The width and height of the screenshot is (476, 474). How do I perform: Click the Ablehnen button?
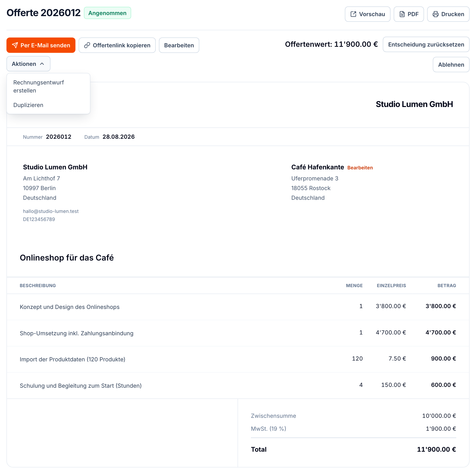coord(451,65)
